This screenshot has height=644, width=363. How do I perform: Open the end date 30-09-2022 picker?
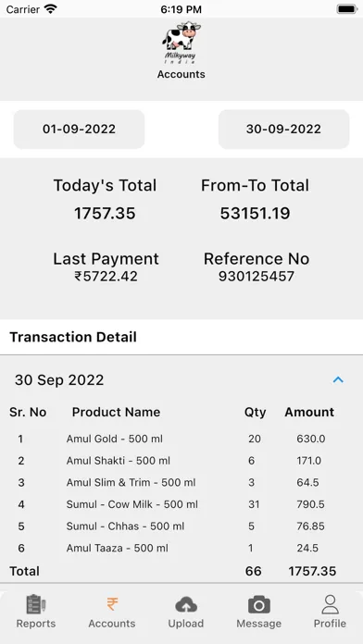(283, 129)
